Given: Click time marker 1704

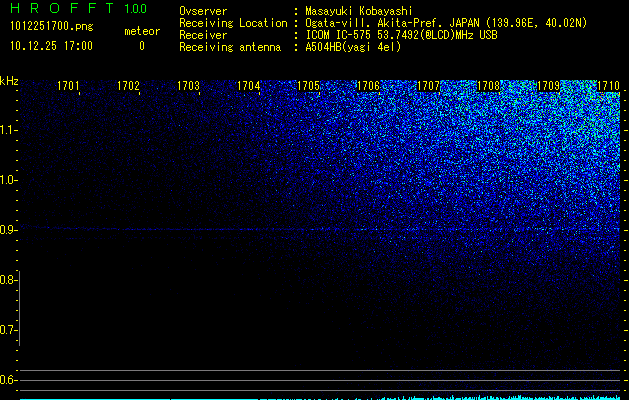Looking at the screenshot, I should point(248,86).
